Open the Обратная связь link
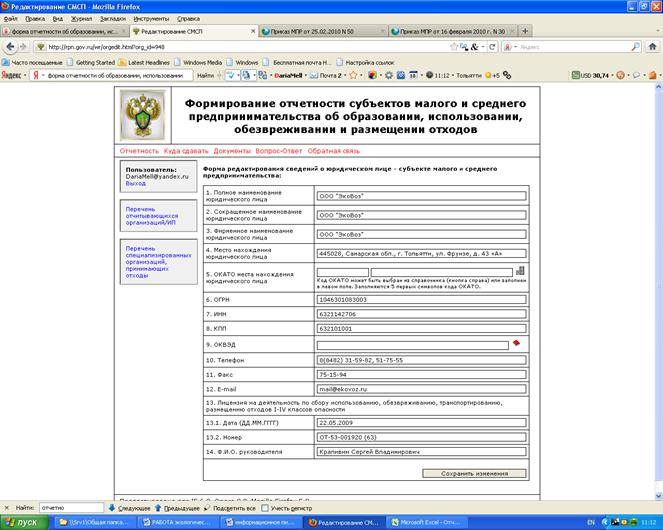 334,151
